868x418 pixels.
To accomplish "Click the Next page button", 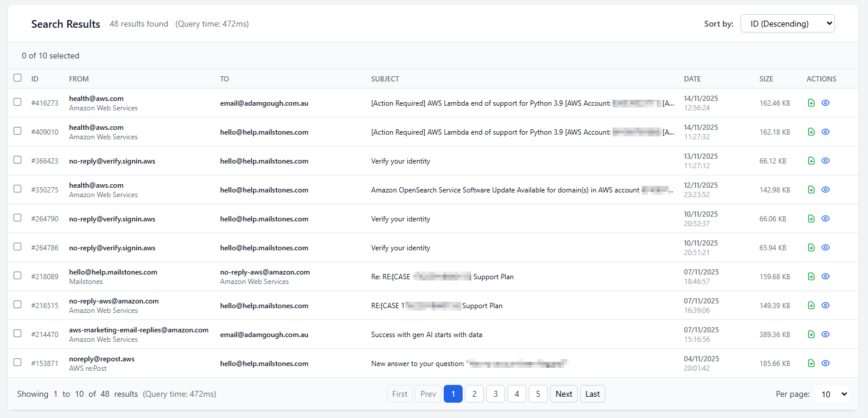I will 564,394.
